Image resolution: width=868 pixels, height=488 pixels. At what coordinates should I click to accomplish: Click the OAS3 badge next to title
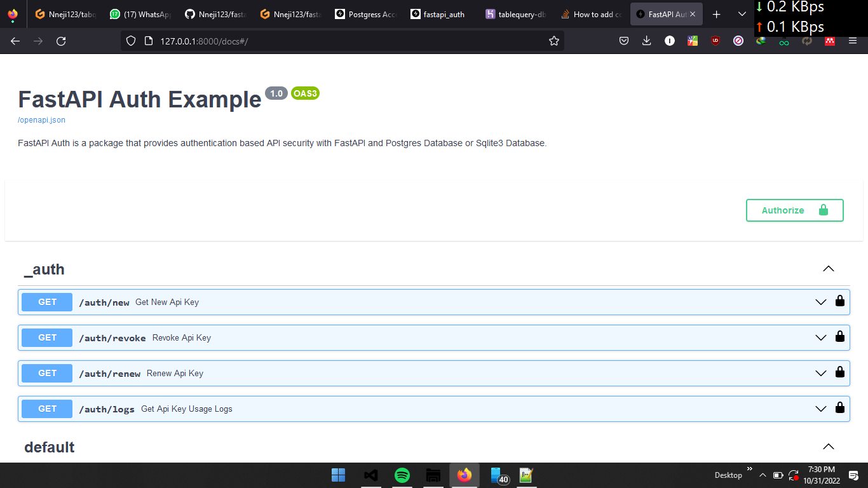tap(305, 93)
